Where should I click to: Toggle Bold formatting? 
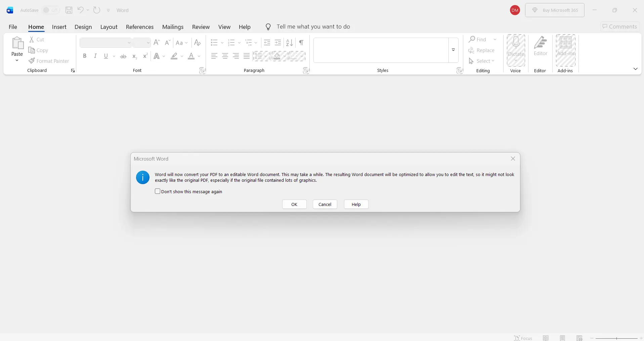click(85, 56)
